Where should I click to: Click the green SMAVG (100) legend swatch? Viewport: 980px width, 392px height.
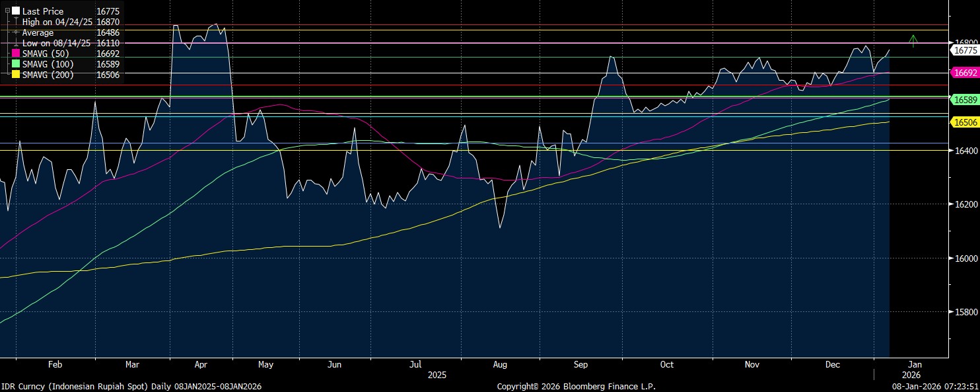(x=16, y=64)
